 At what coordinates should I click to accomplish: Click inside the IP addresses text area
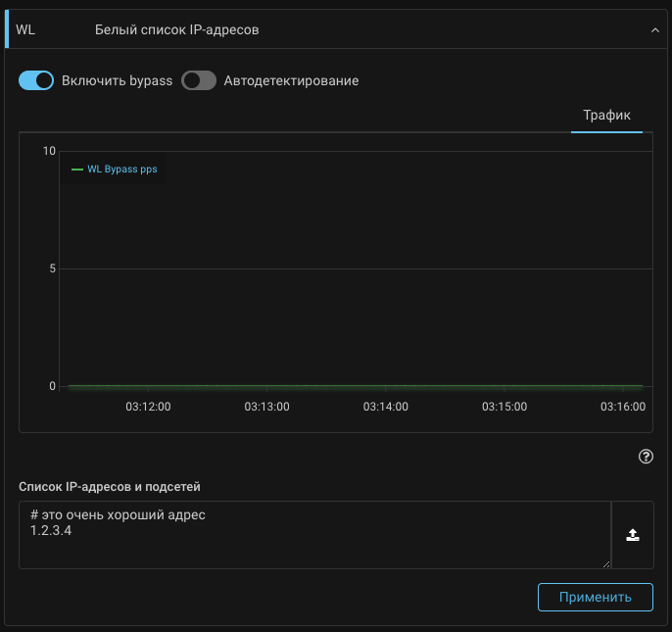(313, 549)
